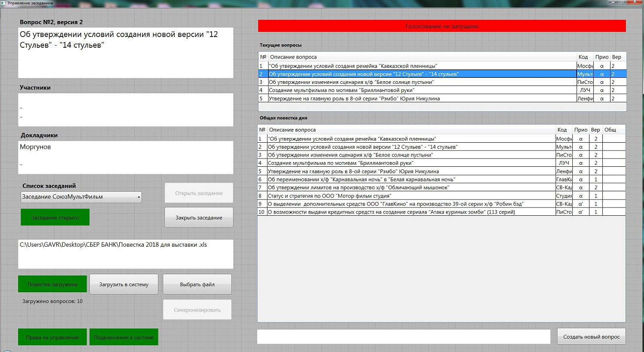Select current question 1 about Кавказской пленницы
644x352 pixels.
coord(353,66)
